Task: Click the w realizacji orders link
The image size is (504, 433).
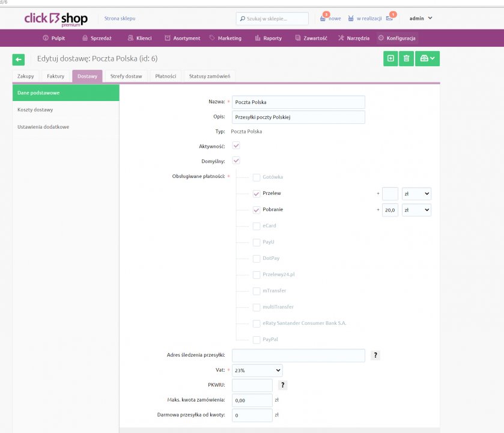Action: tap(369, 19)
